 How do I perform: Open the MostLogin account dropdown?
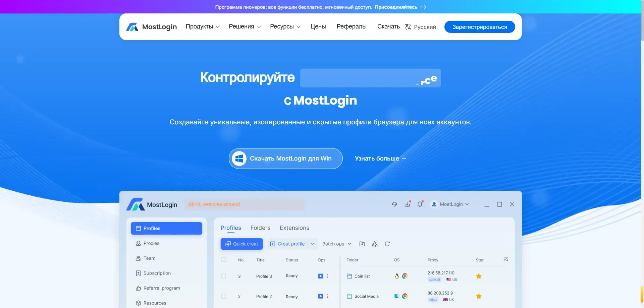450,204
